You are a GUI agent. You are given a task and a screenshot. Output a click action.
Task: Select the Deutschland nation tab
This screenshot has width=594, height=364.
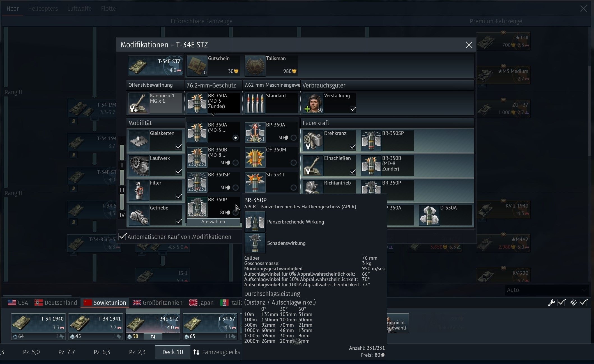tap(56, 303)
